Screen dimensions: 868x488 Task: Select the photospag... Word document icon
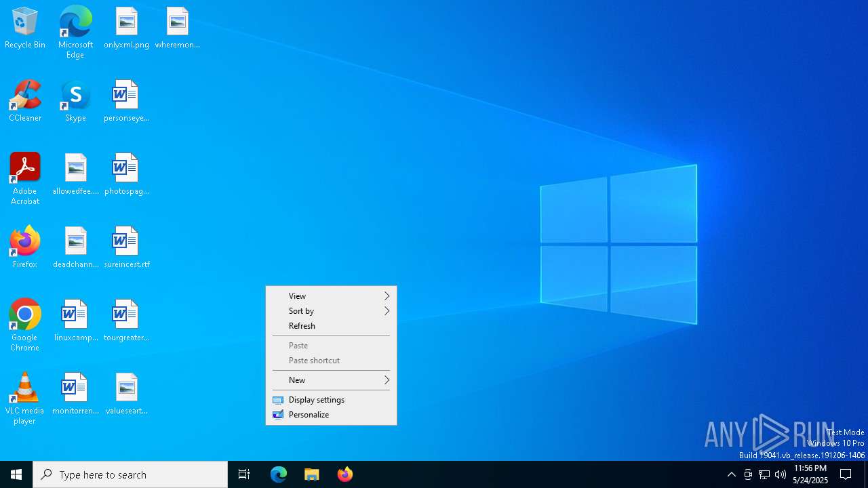pyautogui.click(x=126, y=175)
